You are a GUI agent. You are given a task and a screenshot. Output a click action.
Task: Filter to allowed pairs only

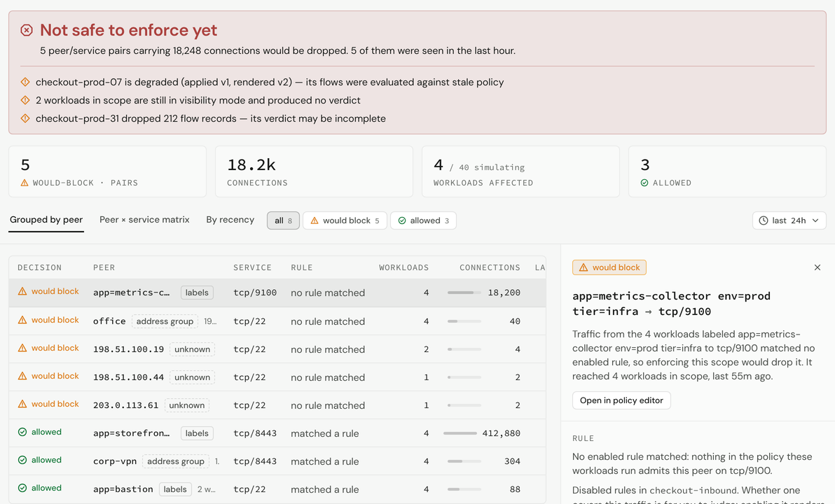pyautogui.click(x=423, y=220)
